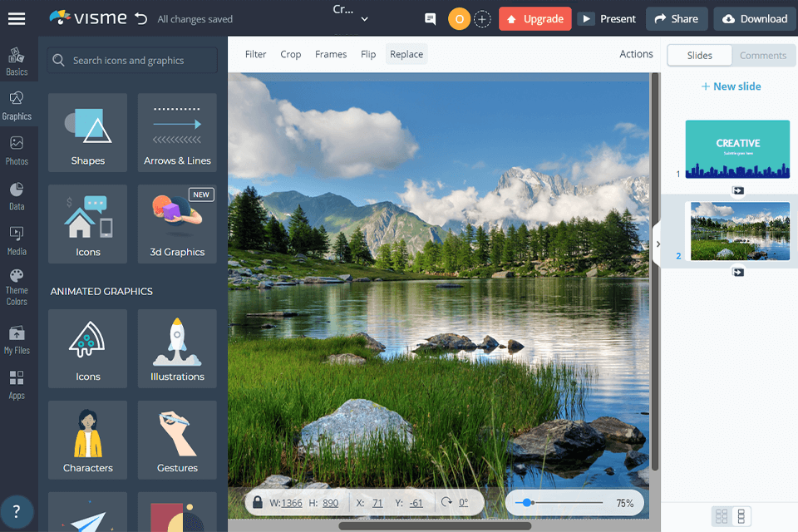The width and height of the screenshot is (798, 532).
Task: Open the comments speech bubble icon
Action: click(x=430, y=19)
